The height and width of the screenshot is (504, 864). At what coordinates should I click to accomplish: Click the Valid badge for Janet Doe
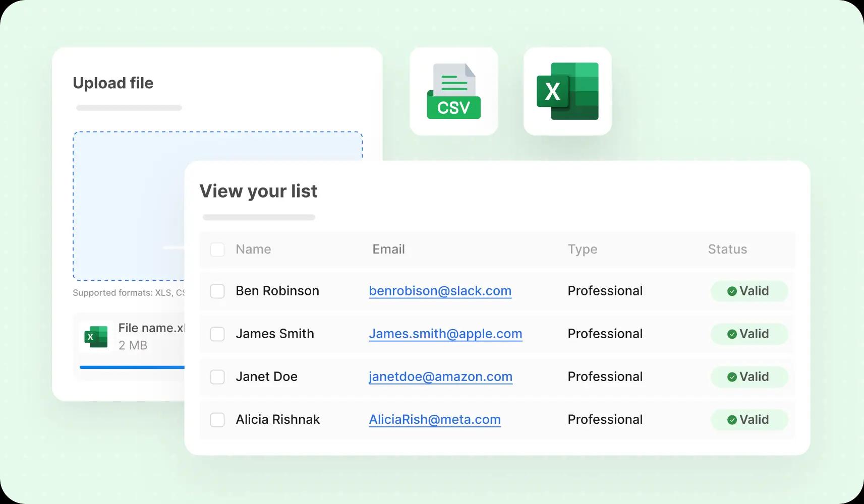coord(749,377)
